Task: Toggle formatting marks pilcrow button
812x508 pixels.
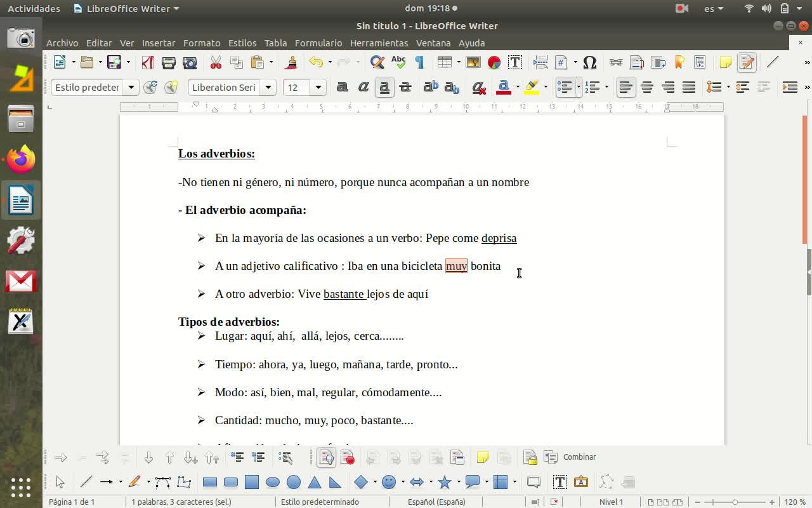Action: coord(419,62)
